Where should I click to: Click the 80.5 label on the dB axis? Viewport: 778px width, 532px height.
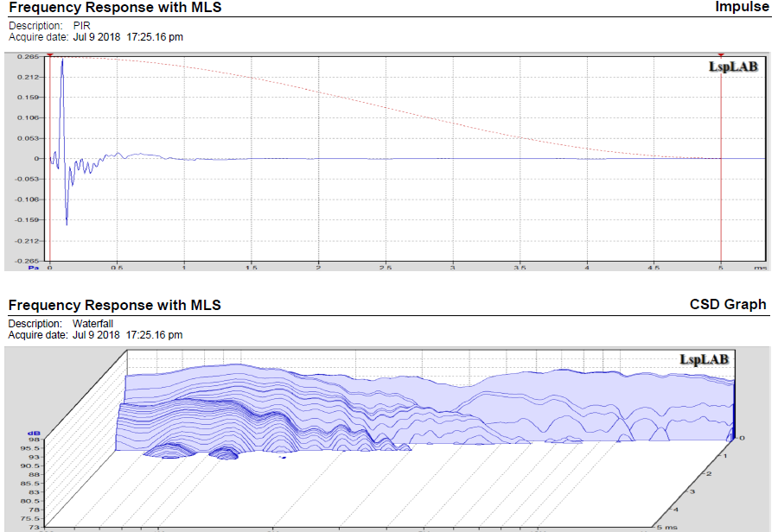tap(30, 501)
